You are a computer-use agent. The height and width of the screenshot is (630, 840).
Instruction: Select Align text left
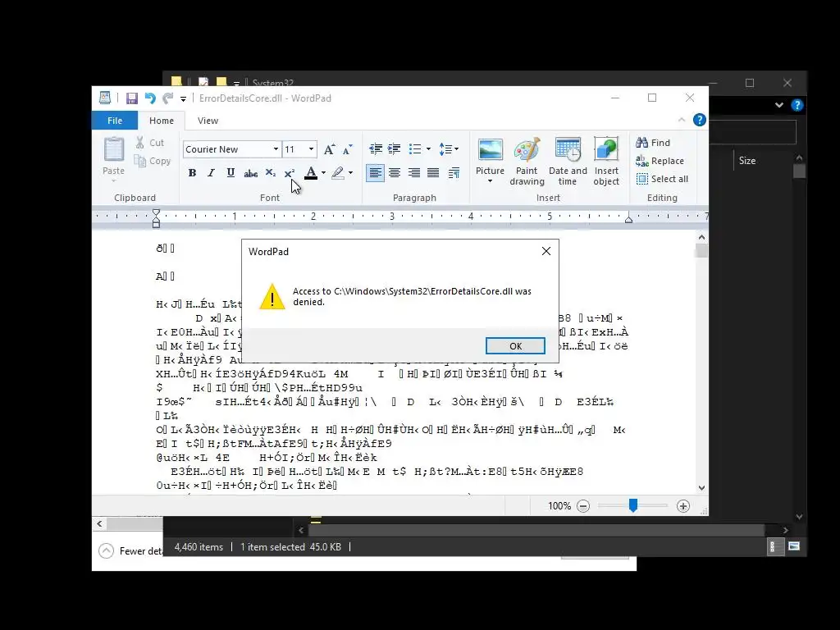[375, 172]
